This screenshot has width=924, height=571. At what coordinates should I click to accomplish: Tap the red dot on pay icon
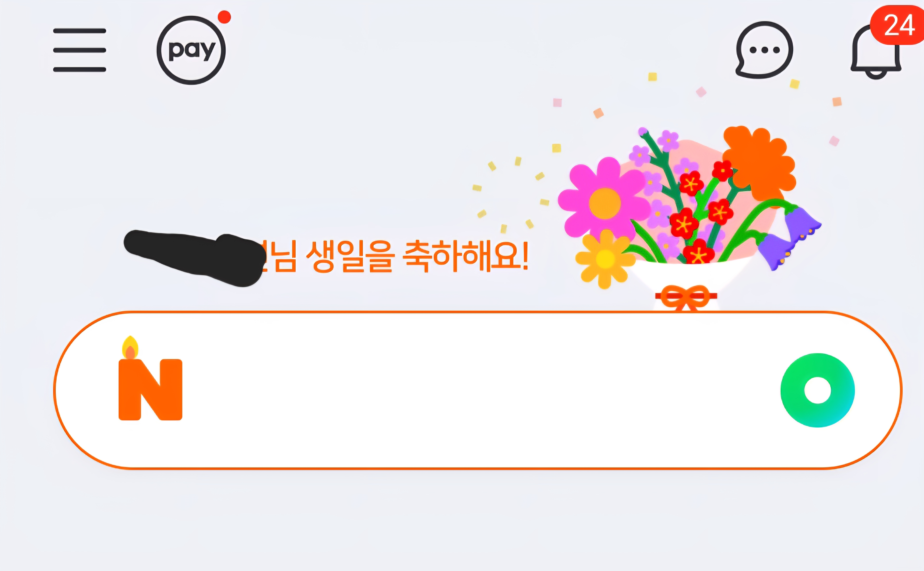(224, 17)
